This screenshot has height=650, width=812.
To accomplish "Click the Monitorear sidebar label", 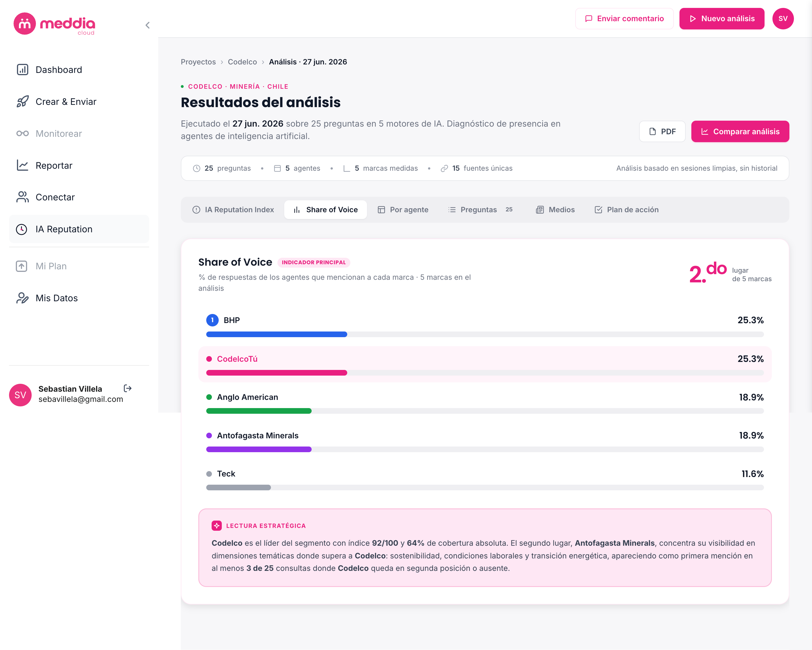I will (59, 133).
